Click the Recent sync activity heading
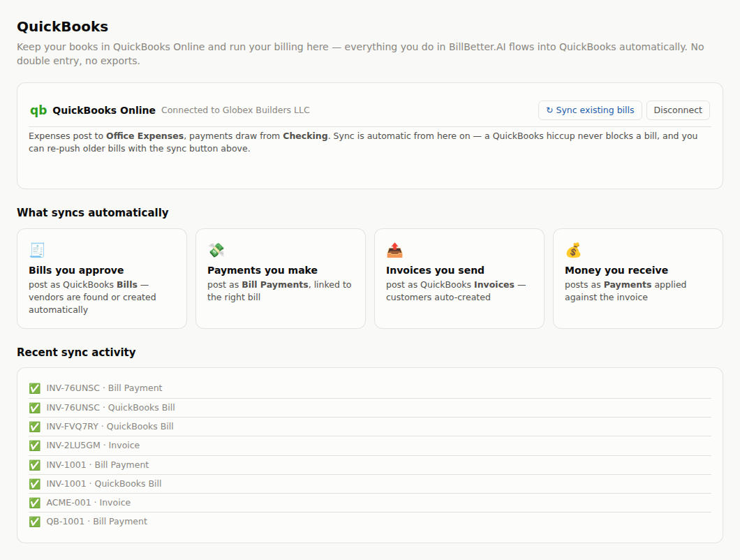Viewport: 740px width, 560px height. coord(76,352)
